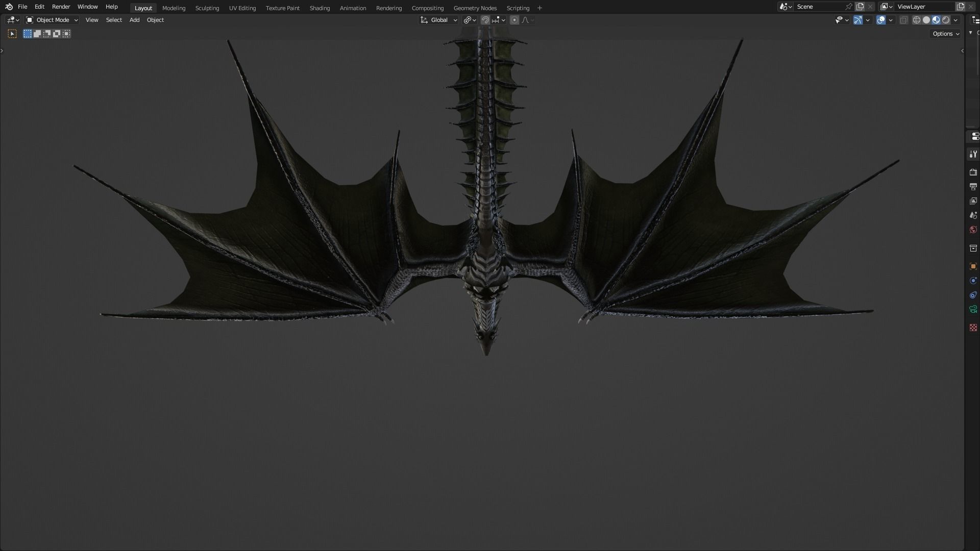Switch to the Shading workspace tab
980x551 pixels.
pyautogui.click(x=320, y=8)
